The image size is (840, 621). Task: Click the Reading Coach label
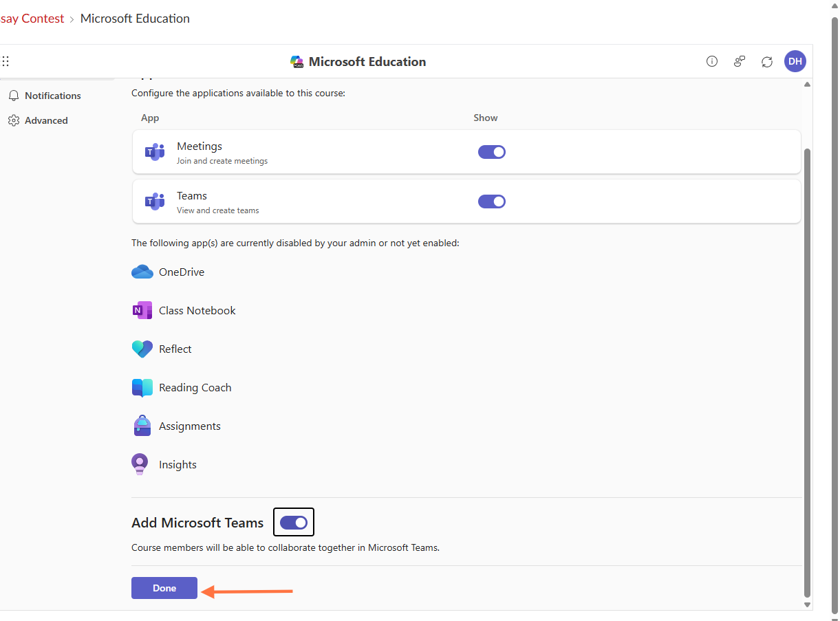pyautogui.click(x=195, y=387)
